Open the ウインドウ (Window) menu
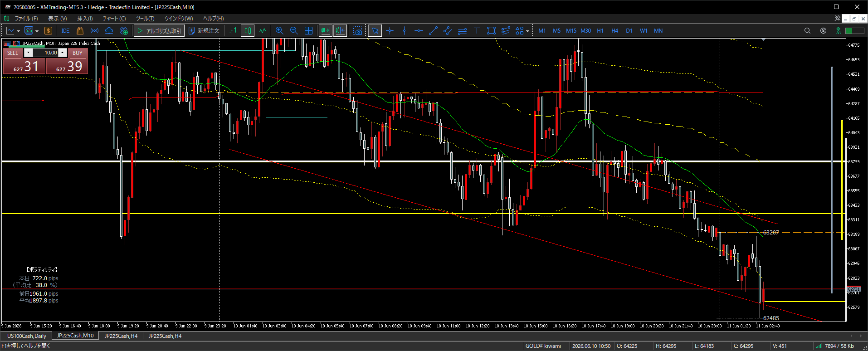868x351 pixels. pos(178,19)
